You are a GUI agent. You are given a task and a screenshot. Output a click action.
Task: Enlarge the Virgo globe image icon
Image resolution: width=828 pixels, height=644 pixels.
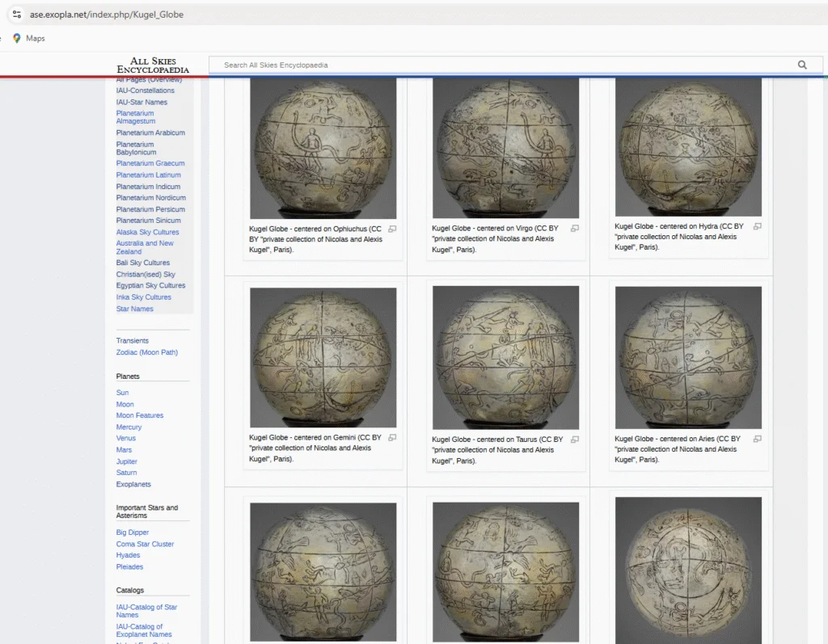click(575, 229)
